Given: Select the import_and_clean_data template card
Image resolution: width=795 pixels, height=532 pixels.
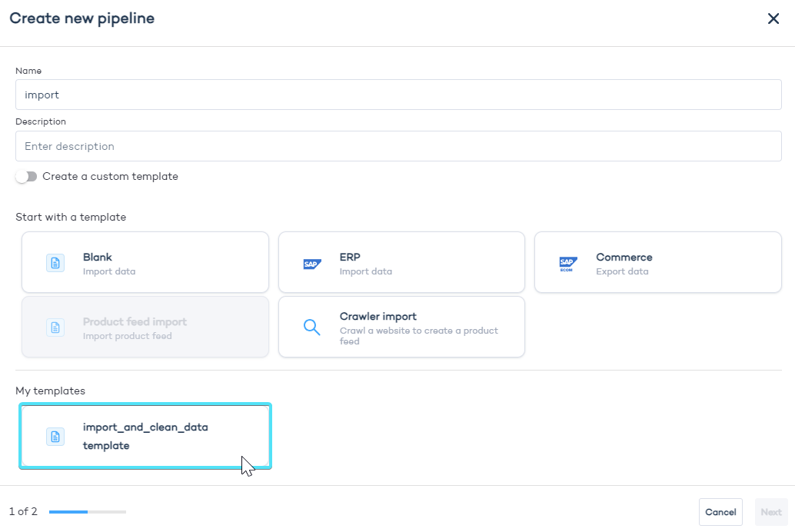Looking at the screenshot, I should [x=145, y=437].
